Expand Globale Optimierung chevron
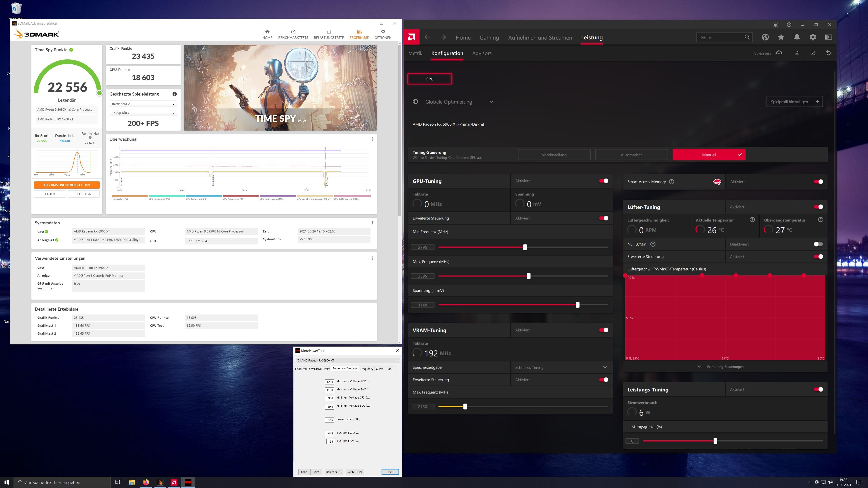The width and height of the screenshot is (868, 488). click(491, 102)
